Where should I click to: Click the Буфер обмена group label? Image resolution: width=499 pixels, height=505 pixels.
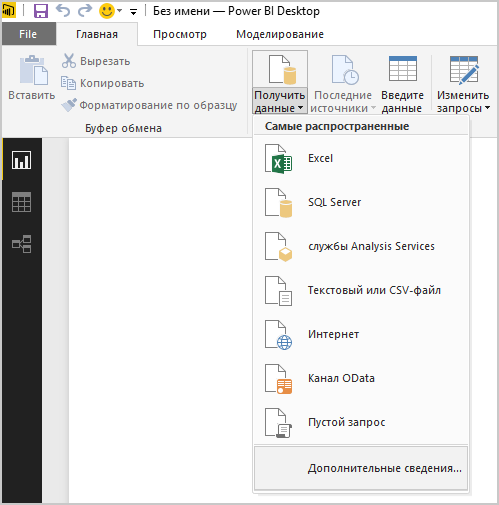(123, 128)
